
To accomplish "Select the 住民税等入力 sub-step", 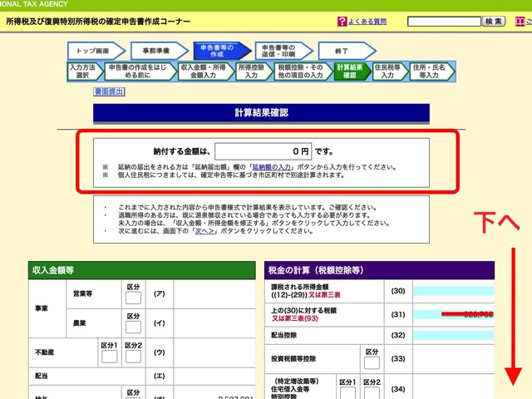I will [x=386, y=70].
